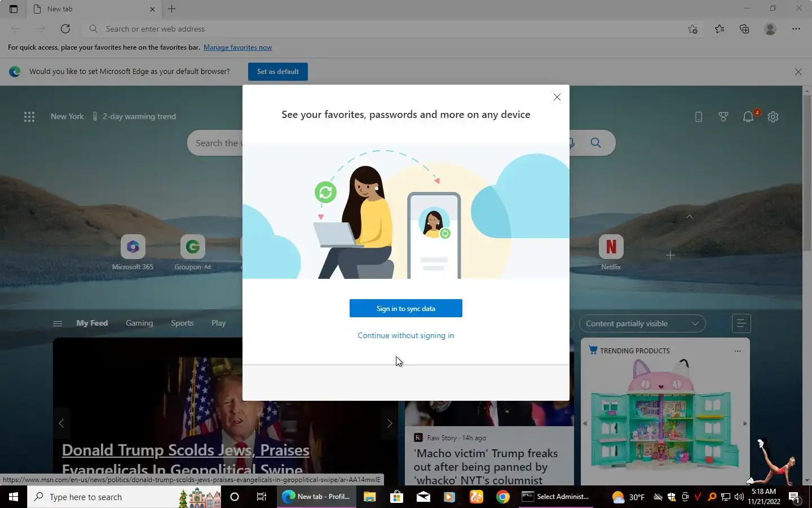Open Microsoft Store from taskbar

(396, 497)
